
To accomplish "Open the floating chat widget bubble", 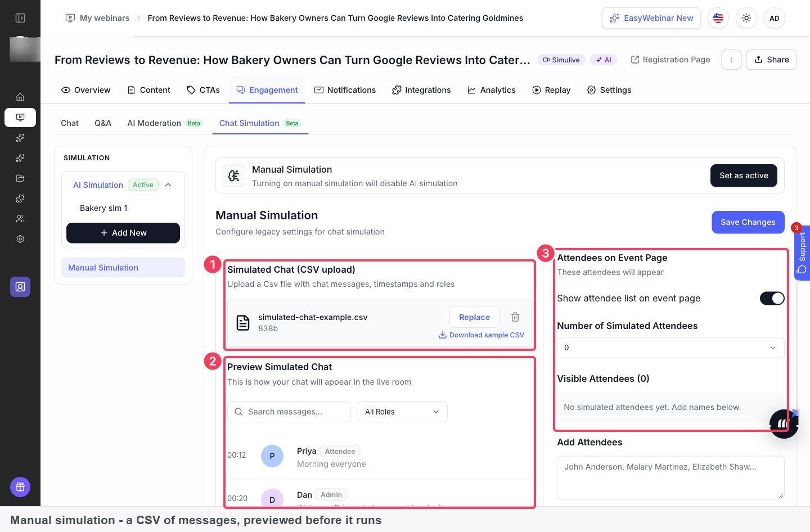I will 784,424.
